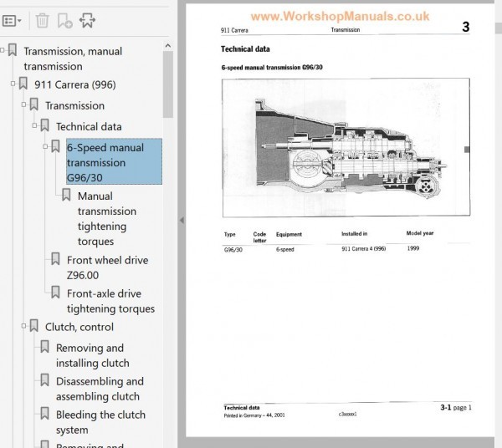Click the bookmark panel scroll-up arrow

pos(168,46)
